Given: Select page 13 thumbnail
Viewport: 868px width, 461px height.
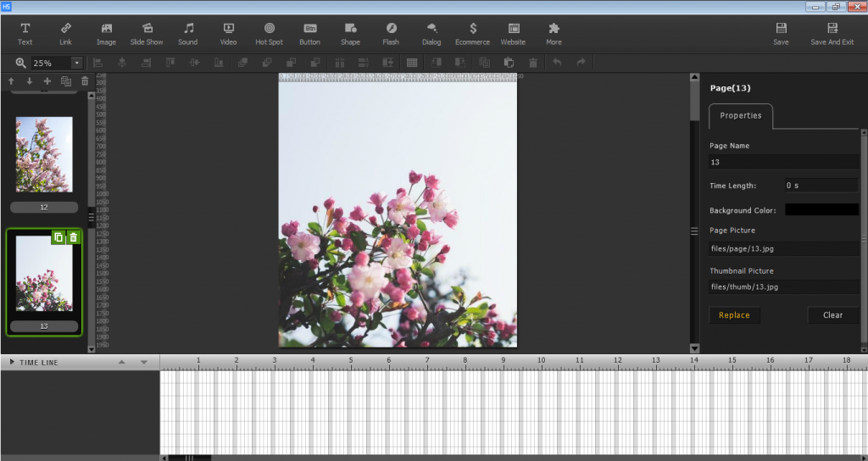Looking at the screenshot, I should point(44,274).
